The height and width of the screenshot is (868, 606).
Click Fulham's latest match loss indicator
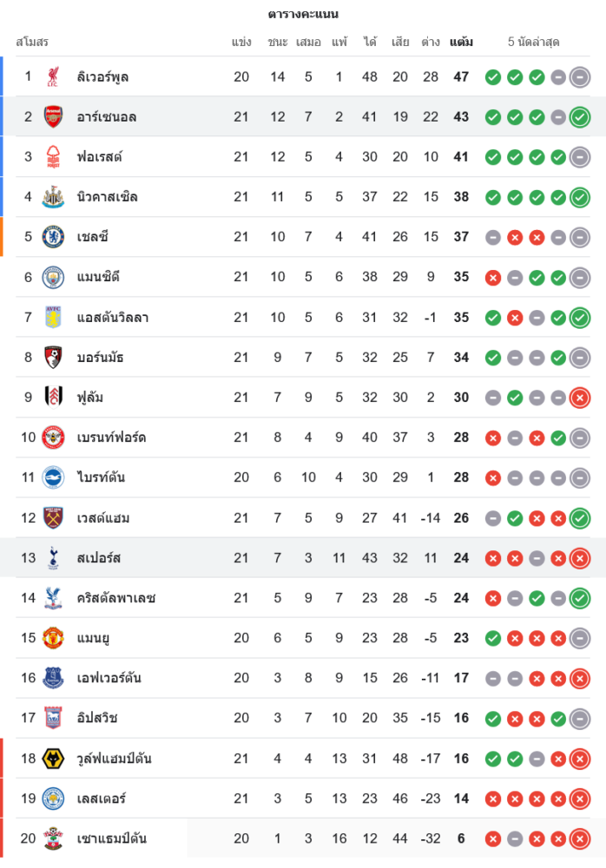point(580,398)
